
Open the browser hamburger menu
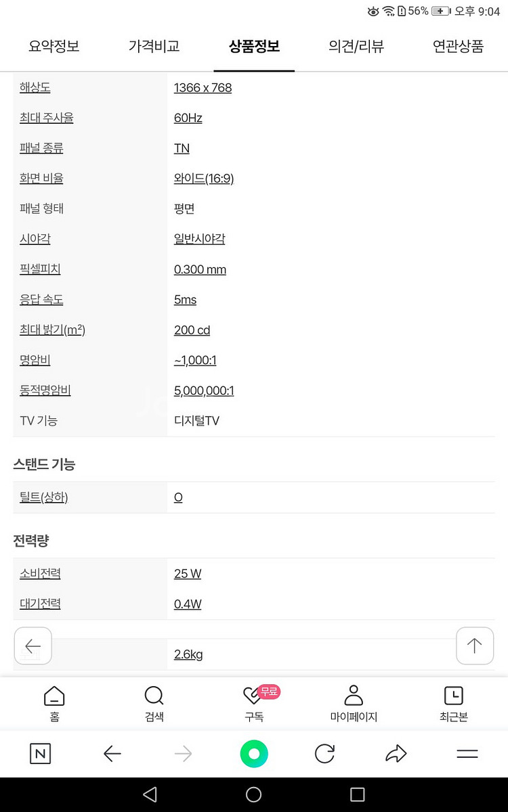click(467, 754)
